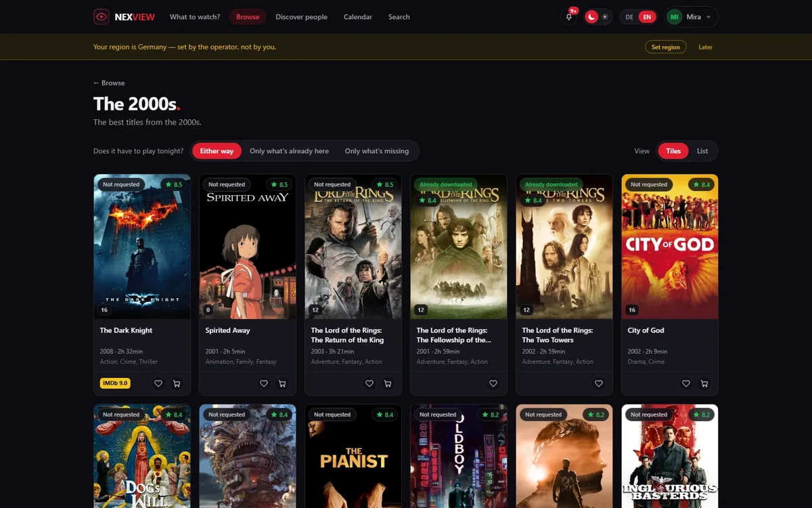The height and width of the screenshot is (508, 812).
Task: Request Spirited Away via cart icon
Action: (x=282, y=383)
